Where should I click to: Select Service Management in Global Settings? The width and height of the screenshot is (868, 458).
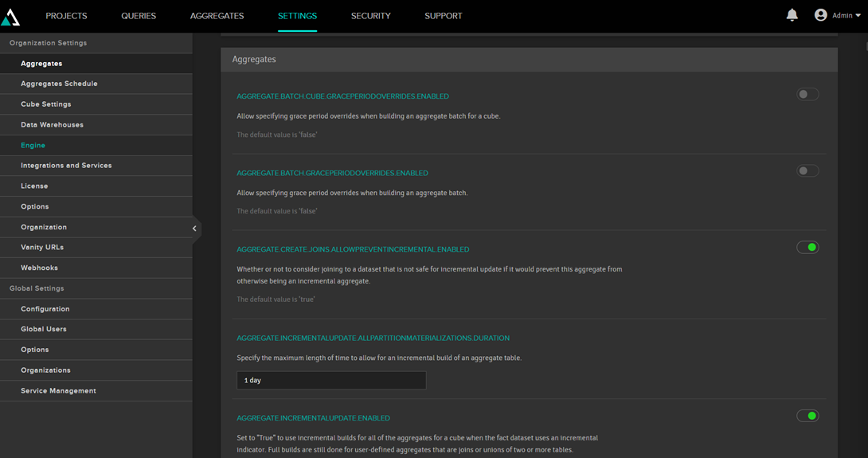[58, 391]
